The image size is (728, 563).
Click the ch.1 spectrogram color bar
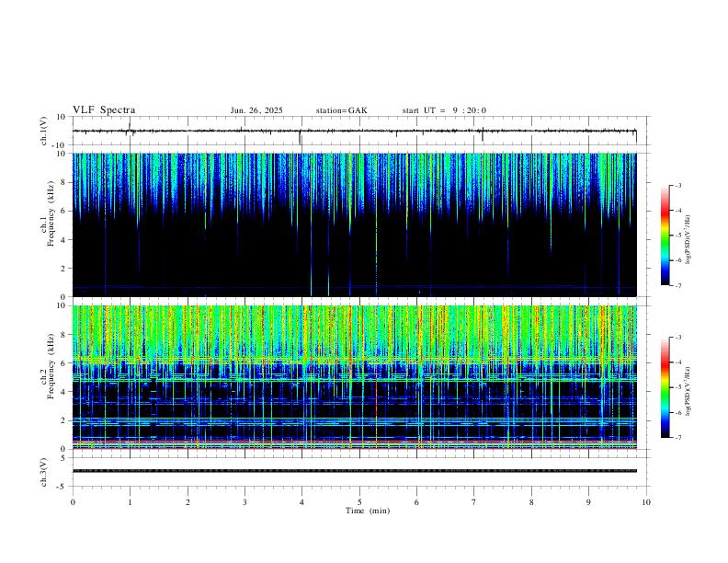coord(665,236)
